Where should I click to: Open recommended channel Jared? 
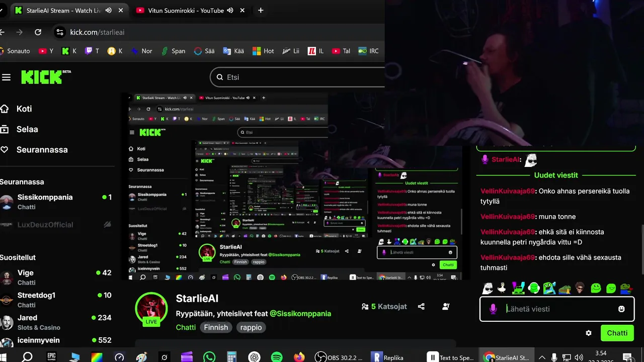click(56, 322)
